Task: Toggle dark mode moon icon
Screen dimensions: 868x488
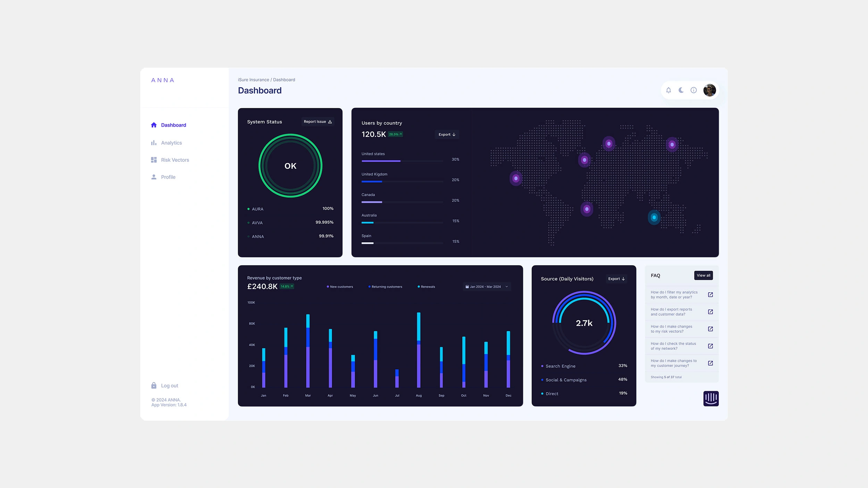Action: point(681,90)
